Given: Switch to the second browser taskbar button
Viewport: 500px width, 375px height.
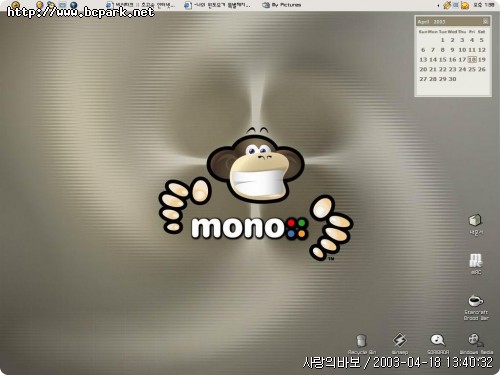Looking at the screenshot, I should (217, 5).
